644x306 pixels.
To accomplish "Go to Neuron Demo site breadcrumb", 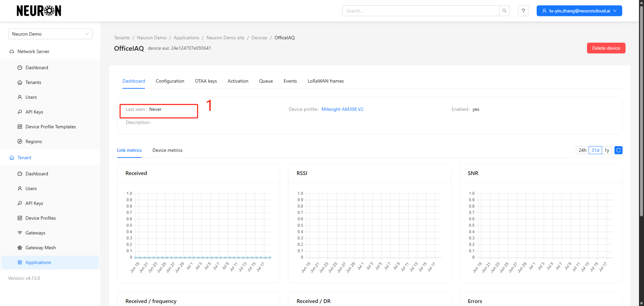I will 225,38.
